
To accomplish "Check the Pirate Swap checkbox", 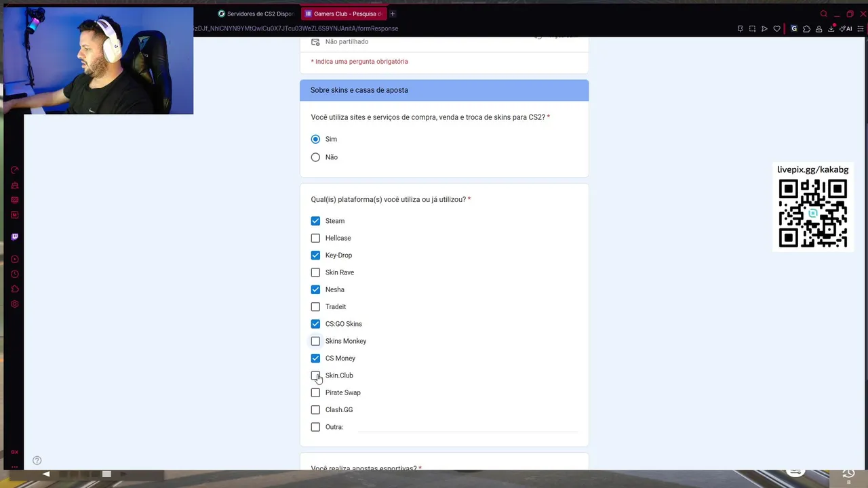I will click(x=315, y=392).
